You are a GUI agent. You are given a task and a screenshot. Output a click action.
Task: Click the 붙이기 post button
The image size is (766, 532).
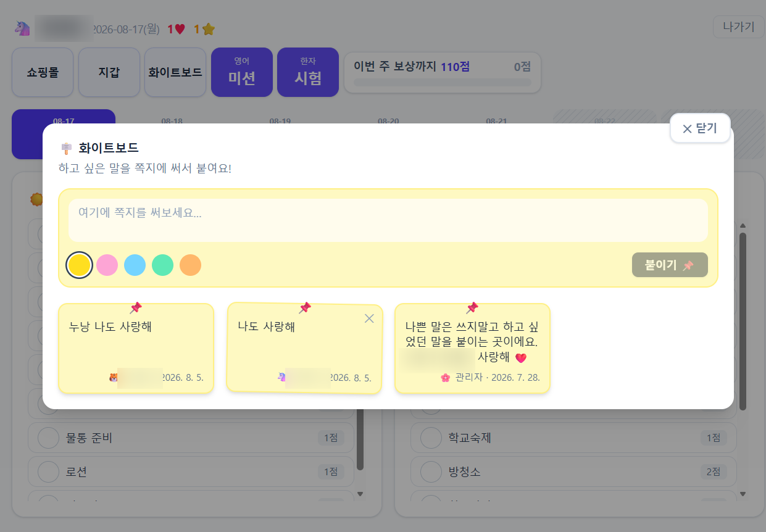click(670, 265)
